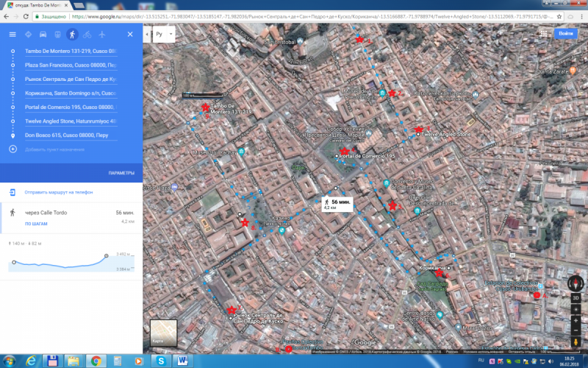Add a destination with the plus icon
Screen dimensions: 588x368
coord(12,149)
